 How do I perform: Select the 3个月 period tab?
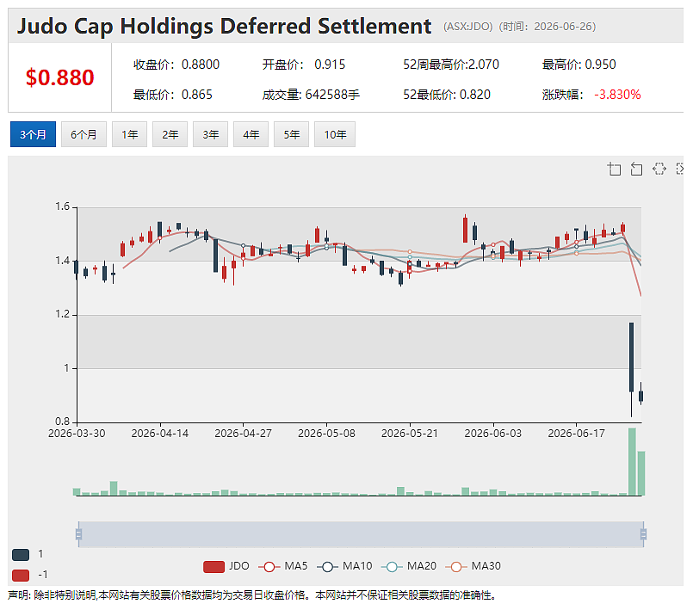click(x=34, y=134)
